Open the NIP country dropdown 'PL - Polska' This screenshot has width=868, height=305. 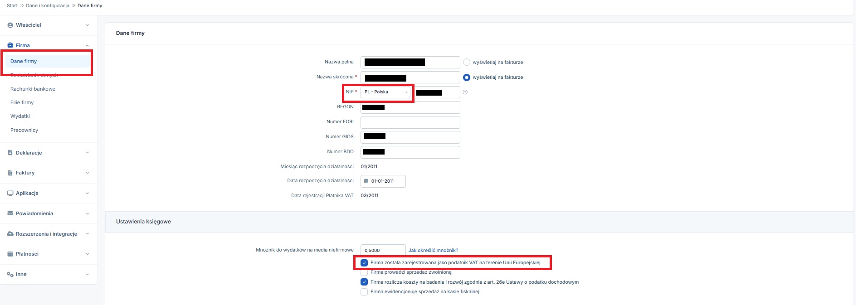tap(385, 92)
